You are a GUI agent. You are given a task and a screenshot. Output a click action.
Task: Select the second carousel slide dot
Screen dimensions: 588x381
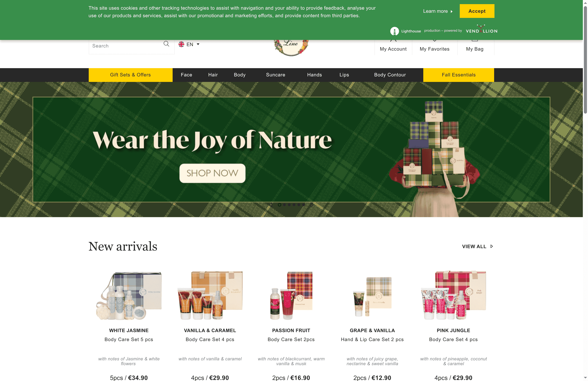click(284, 205)
